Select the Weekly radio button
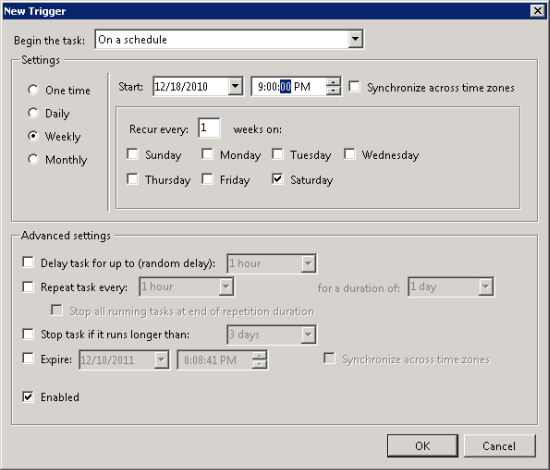550x470 pixels. [33, 136]
